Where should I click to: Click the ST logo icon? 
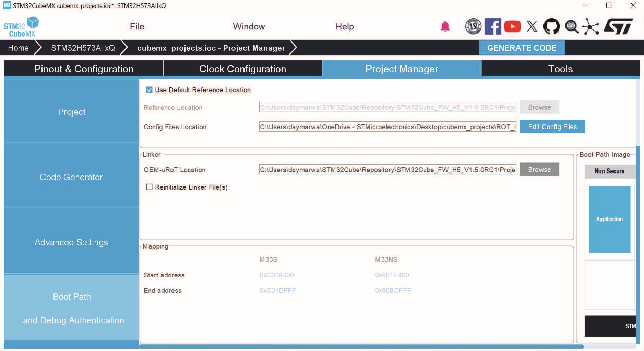(618, 26)
